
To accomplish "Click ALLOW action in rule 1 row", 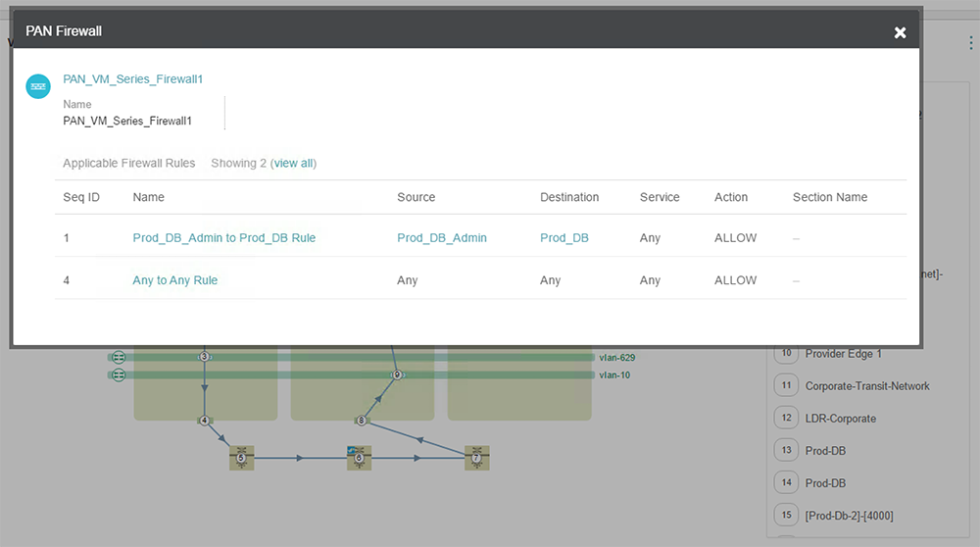I will point(736,237).
